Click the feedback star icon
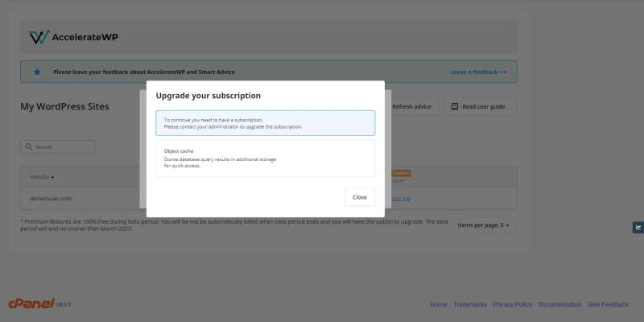 [x=37, y=72]
